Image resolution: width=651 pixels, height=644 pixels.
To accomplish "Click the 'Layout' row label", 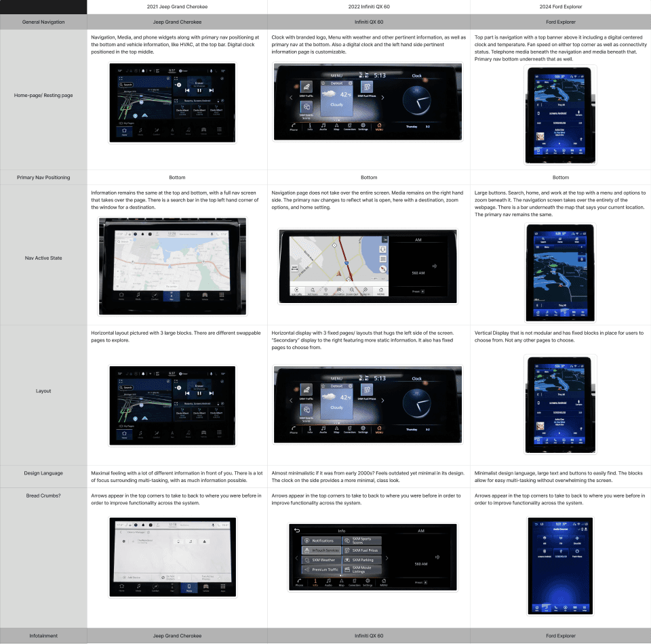I will point(43,390).
